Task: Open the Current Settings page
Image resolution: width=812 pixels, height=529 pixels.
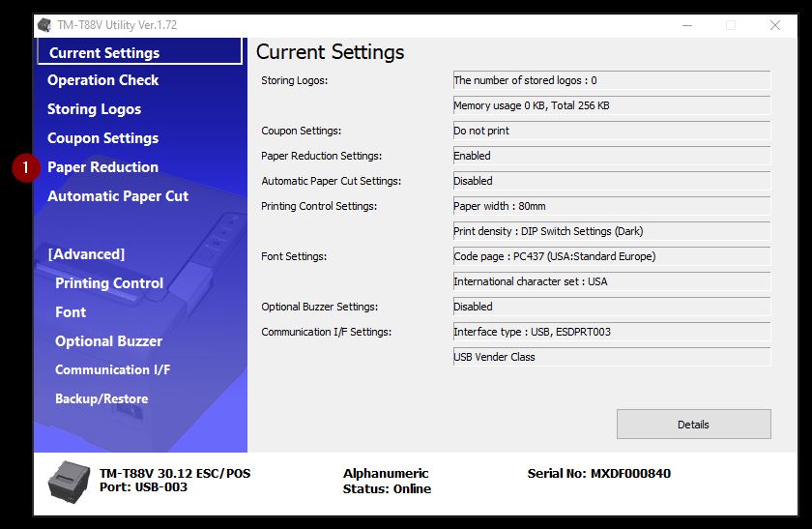Action: 140,53
